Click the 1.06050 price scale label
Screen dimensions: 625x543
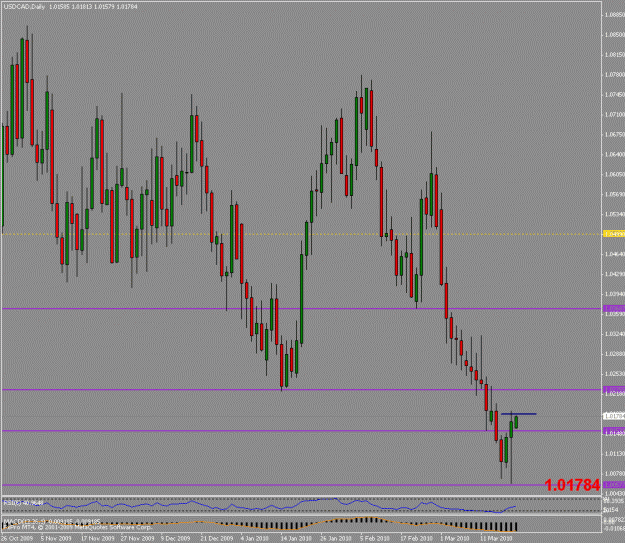pyautogui.click(x=614, y=174)
